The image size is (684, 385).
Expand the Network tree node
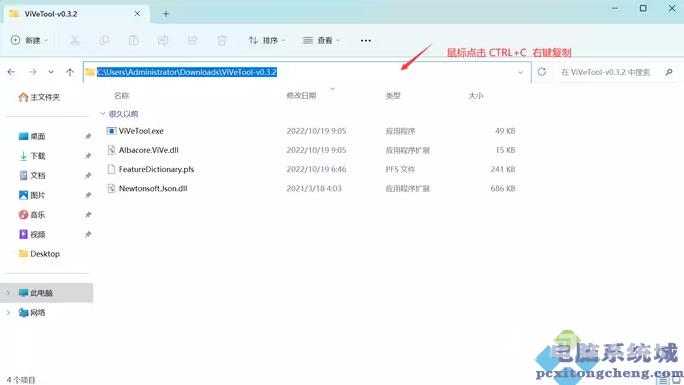[x=8, y=312]
